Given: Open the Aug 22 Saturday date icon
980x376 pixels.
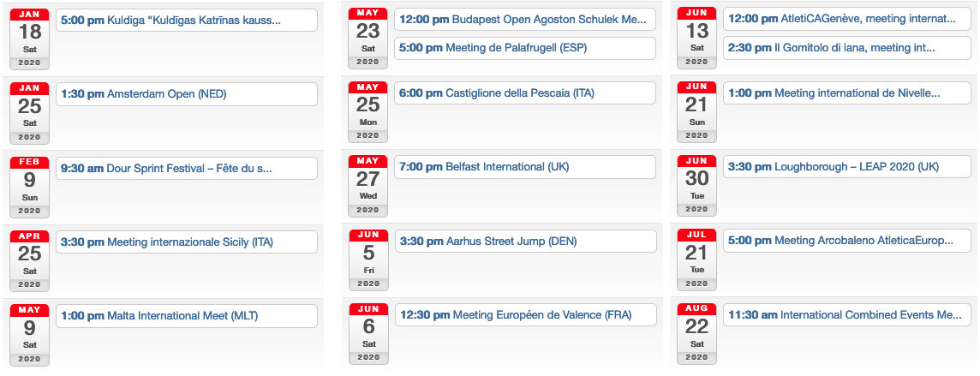Looking at the screenshot, I should 696,333.
